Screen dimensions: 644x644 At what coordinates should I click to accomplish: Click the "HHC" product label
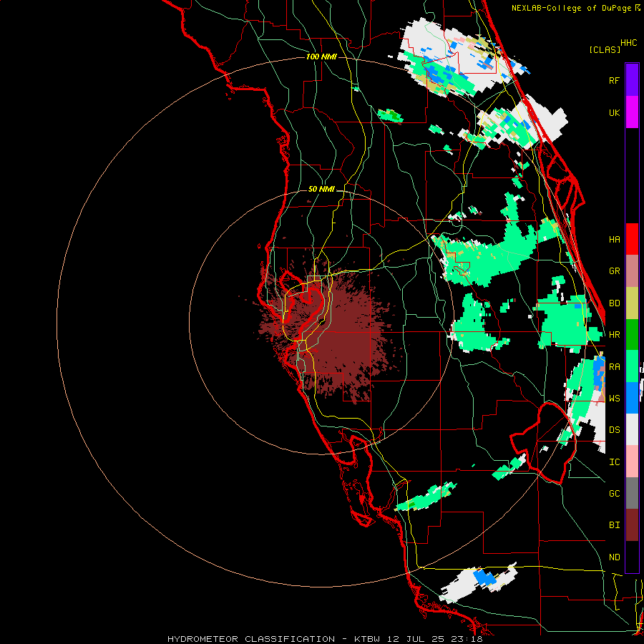tap(628, 43)
